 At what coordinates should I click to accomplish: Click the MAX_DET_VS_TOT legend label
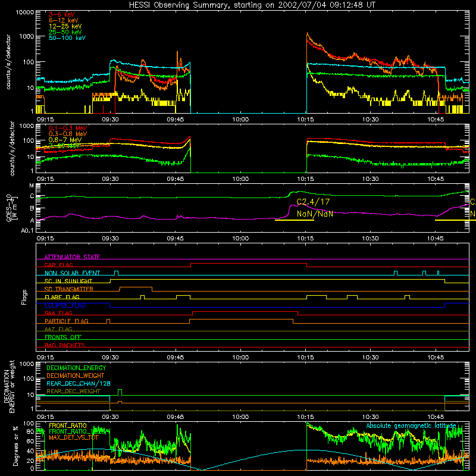(73, 437)
